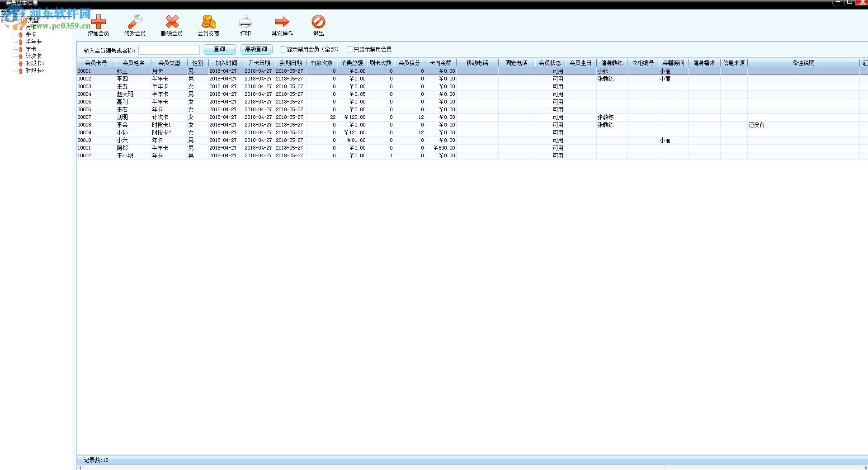This screenshot has height=470, width=868.
Task: Click the 打印 printer icon
Action: click(x=245, y=22)
